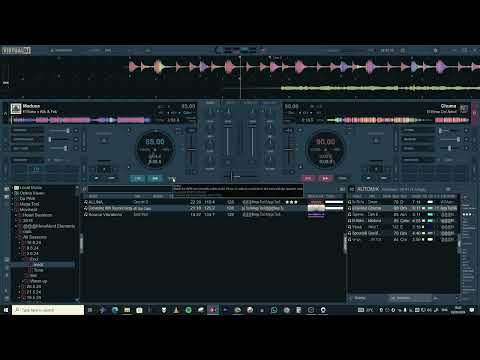Open the notifications icon in system tray

point(472,310)
